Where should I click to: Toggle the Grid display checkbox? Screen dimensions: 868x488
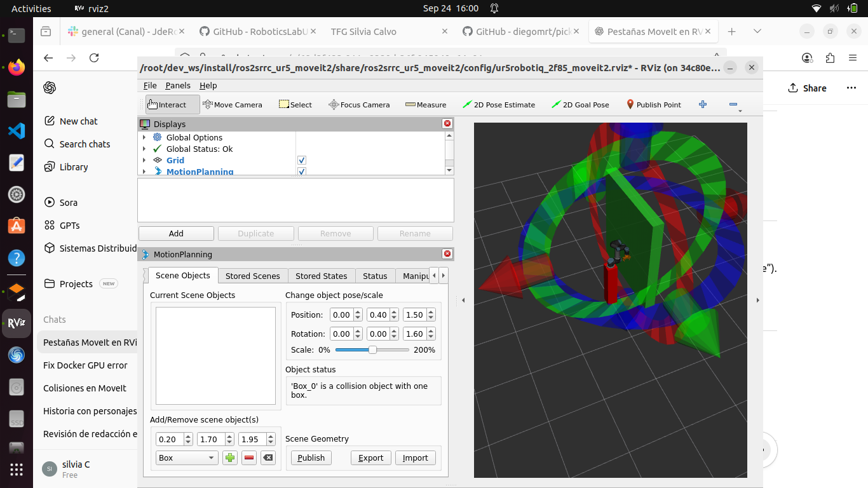(x=302, y=161)
